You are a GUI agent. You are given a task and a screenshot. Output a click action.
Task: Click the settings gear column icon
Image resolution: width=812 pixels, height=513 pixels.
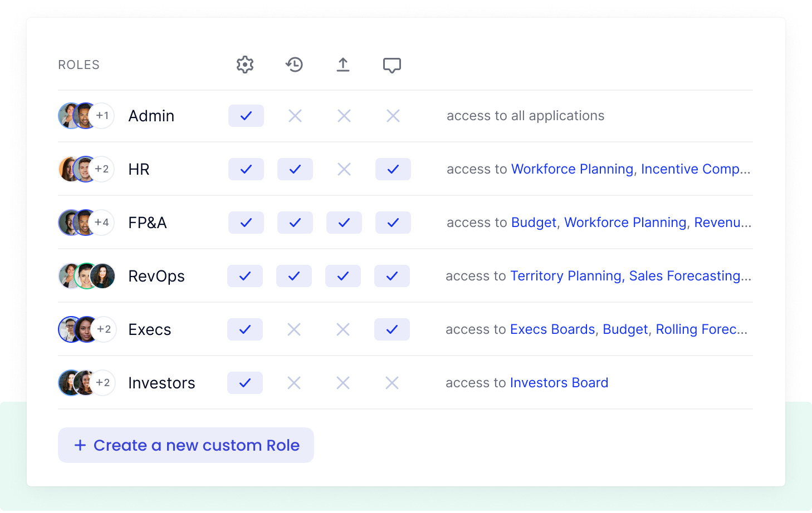(x=245, y=65)
